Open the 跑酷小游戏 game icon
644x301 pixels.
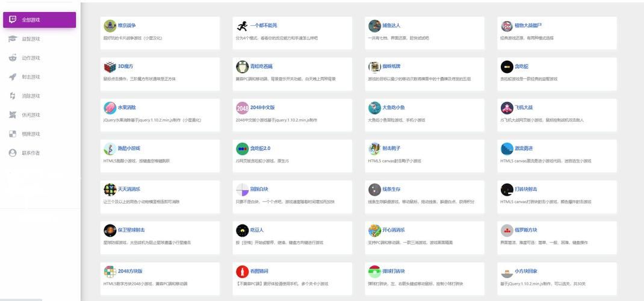pyautogui.click(x=110, y=149)
